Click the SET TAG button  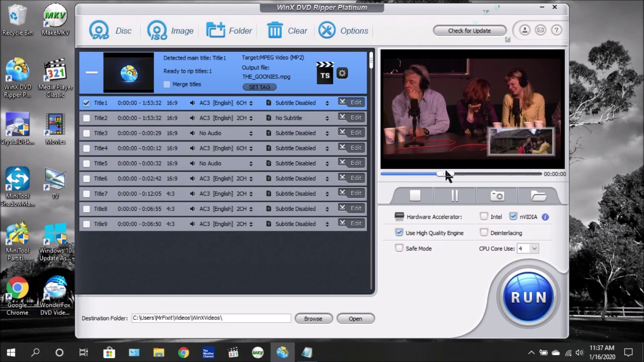click(x=260, y=87)
